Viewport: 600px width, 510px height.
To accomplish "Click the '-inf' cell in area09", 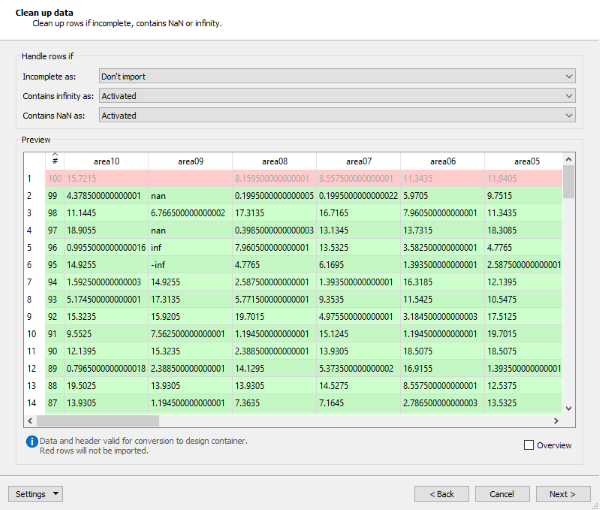I will (x=191, y=265).
